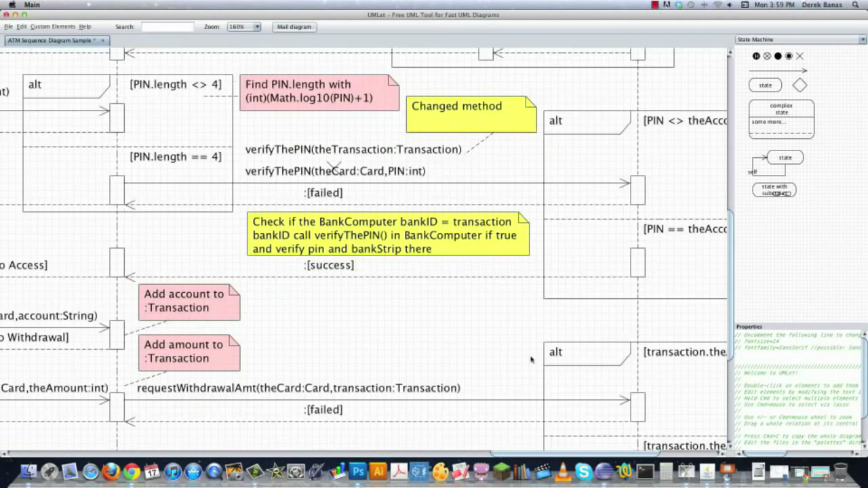The height and width of the screenshot is (488, 868).
Task: Open the Help menu
Action: (85, 27)
